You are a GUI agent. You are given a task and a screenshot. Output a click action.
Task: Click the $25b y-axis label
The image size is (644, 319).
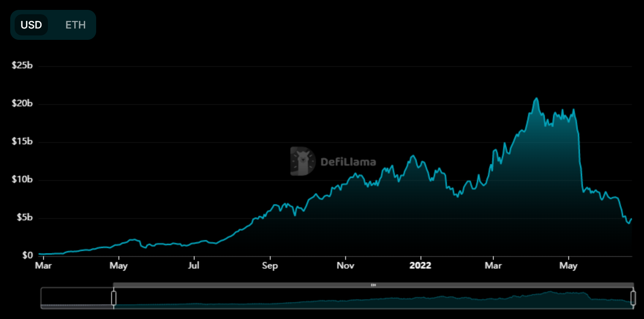22,65
